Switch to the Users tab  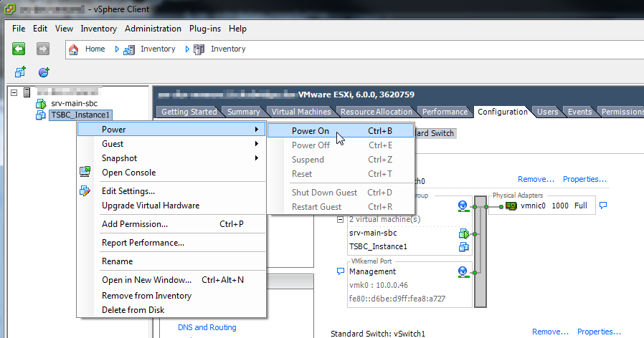(x=547, y=112)
